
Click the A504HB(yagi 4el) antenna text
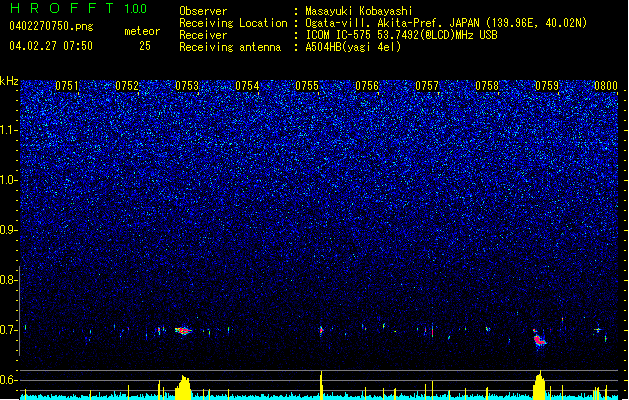[x=353, y=47]
